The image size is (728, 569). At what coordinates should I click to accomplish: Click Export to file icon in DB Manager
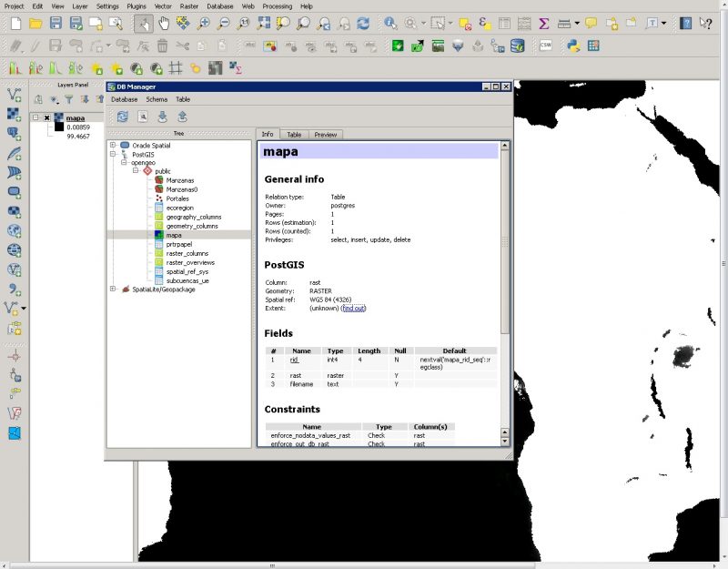coord(183,117)
